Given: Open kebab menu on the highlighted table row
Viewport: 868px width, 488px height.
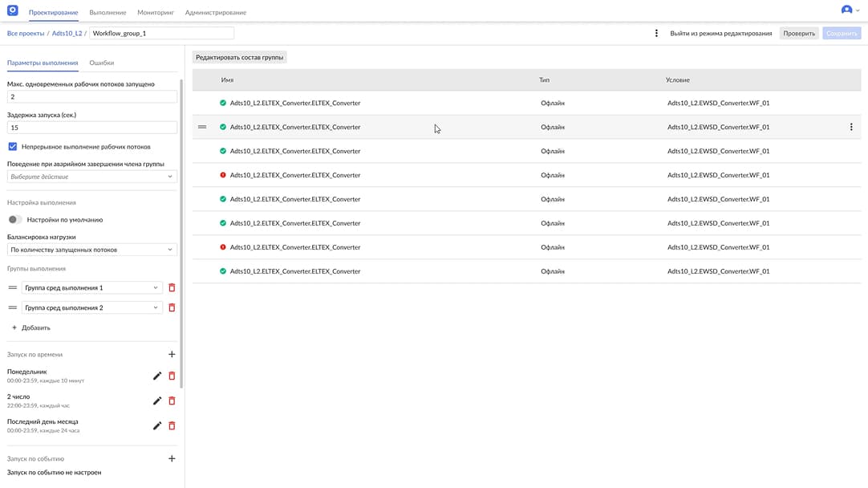Looking at the screenshot, I should [x=851, y=126].
